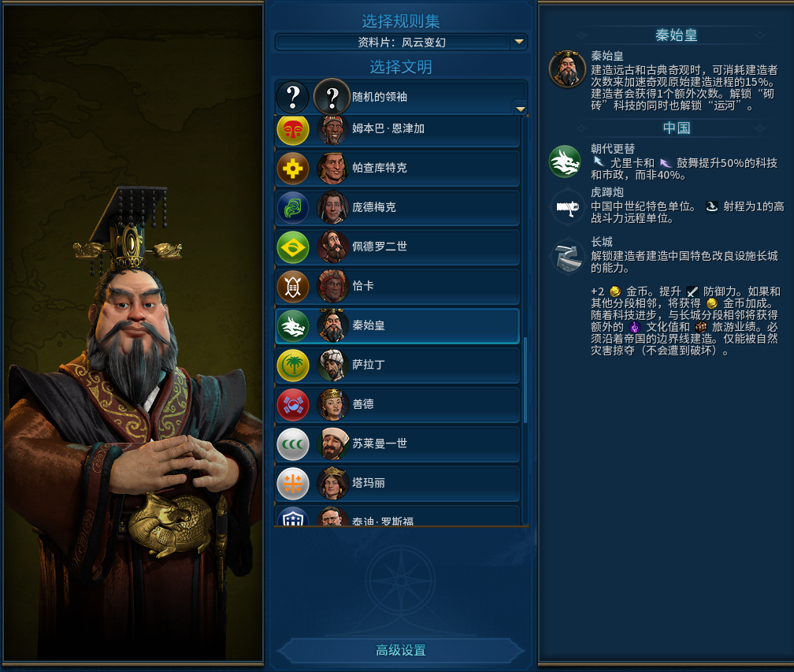Click the Kongo red mask civilization icon
The image size is (794, 672).
293,130
